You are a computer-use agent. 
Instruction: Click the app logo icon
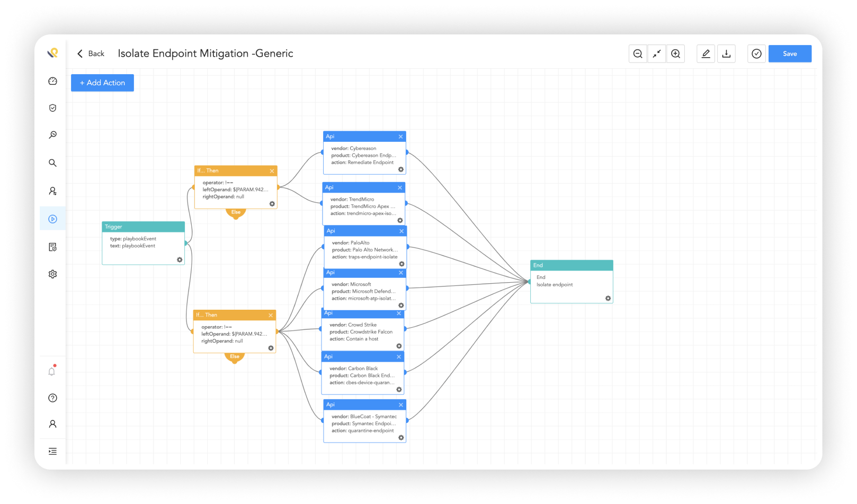click(x=52, y=53)
